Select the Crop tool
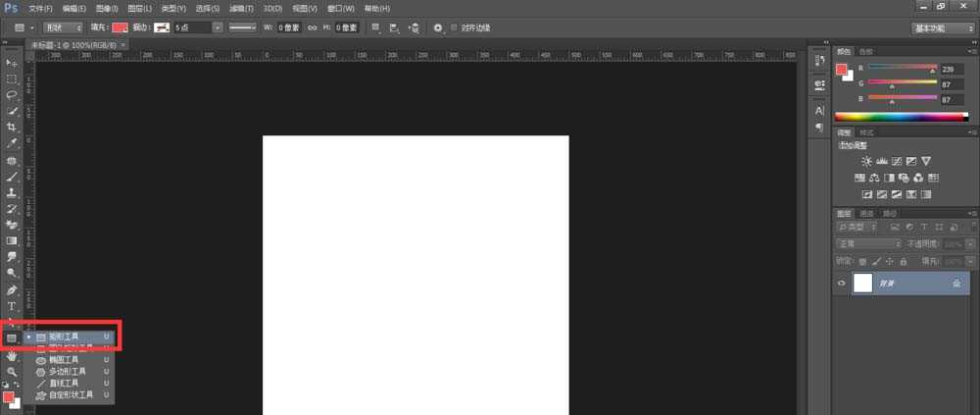Viewport: 980px width, 415px height. [12, 128]
